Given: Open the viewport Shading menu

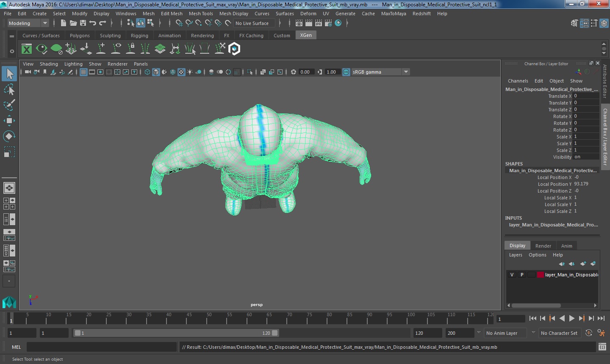Looking at the screenshot, I should pos(49,64).
